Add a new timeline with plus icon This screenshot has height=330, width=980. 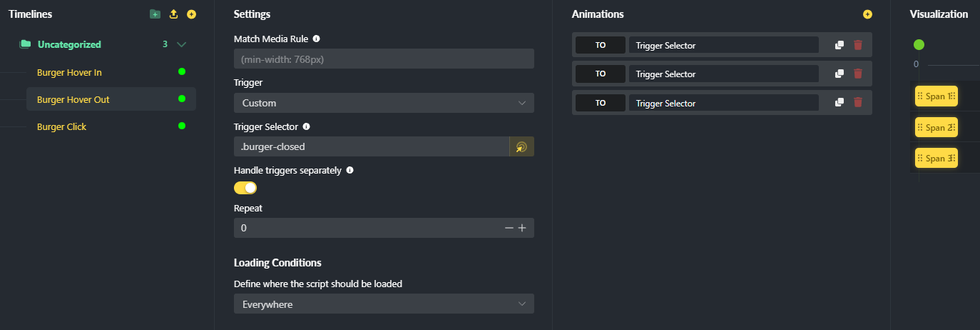[x=191, y=14]
